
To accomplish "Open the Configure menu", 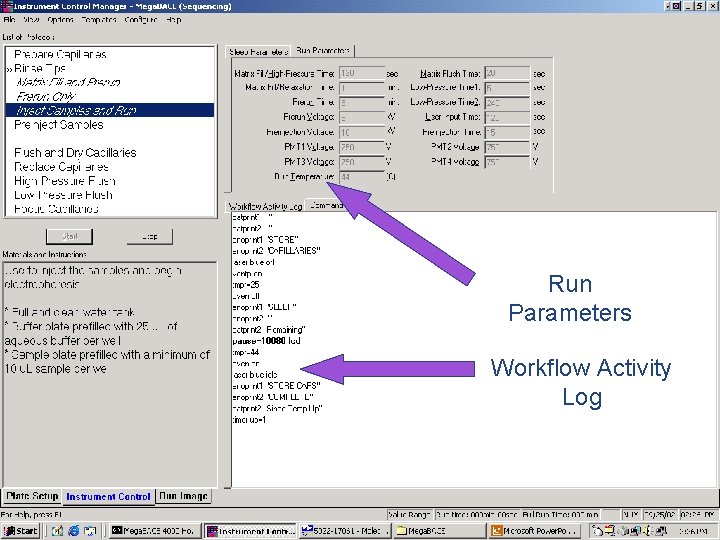I will click(x=141, y=20).
